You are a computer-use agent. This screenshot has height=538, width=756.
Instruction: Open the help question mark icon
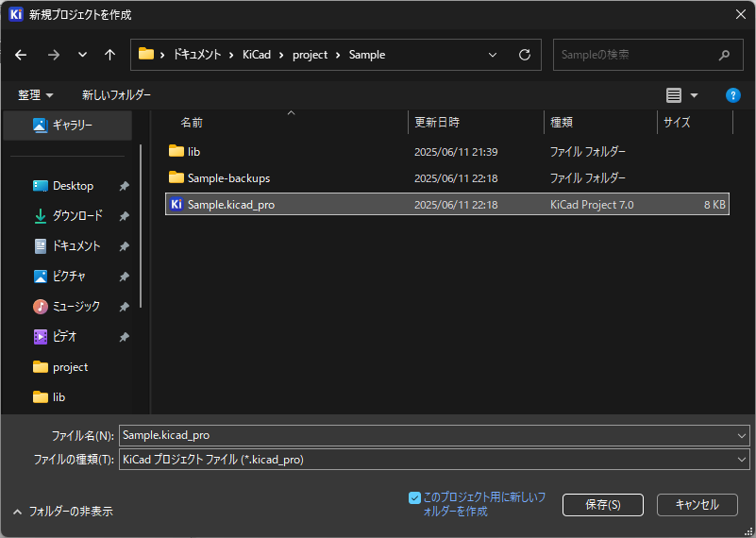point(732,95)
